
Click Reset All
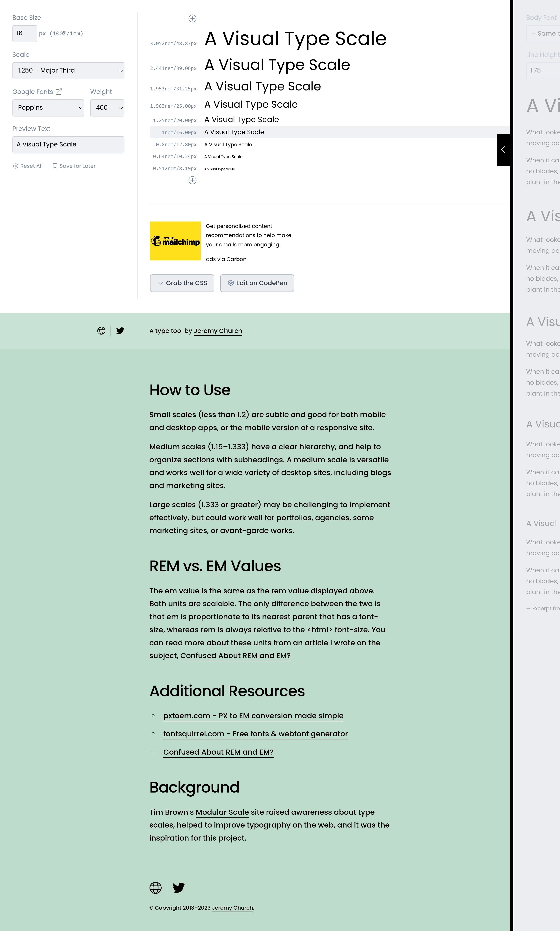[x=28, y=166]
